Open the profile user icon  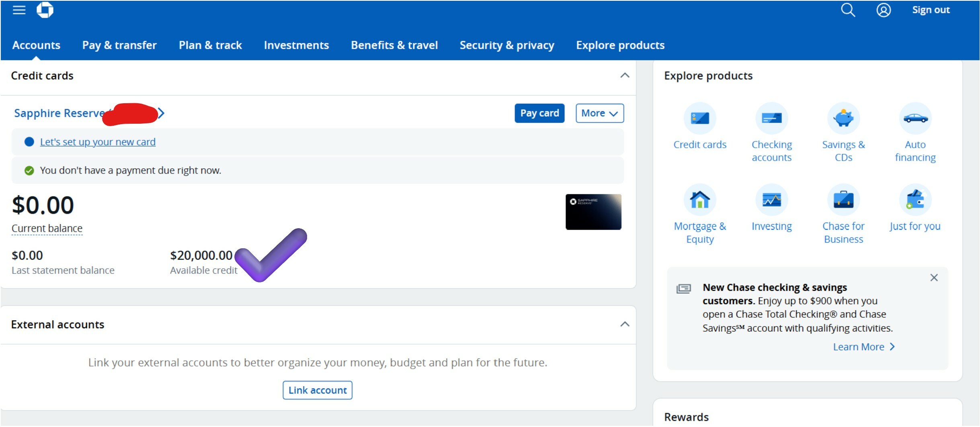click(x=884, y=10)
